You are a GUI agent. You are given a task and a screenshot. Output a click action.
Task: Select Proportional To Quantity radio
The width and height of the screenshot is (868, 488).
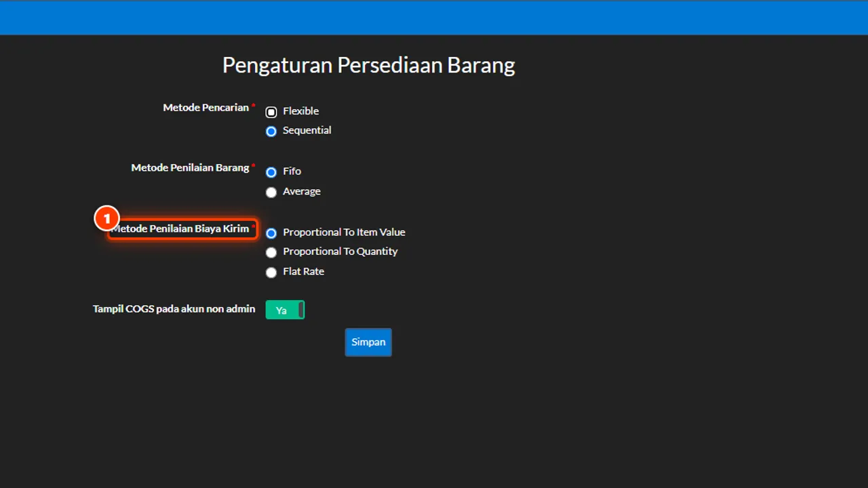click(x=271, y=252)
